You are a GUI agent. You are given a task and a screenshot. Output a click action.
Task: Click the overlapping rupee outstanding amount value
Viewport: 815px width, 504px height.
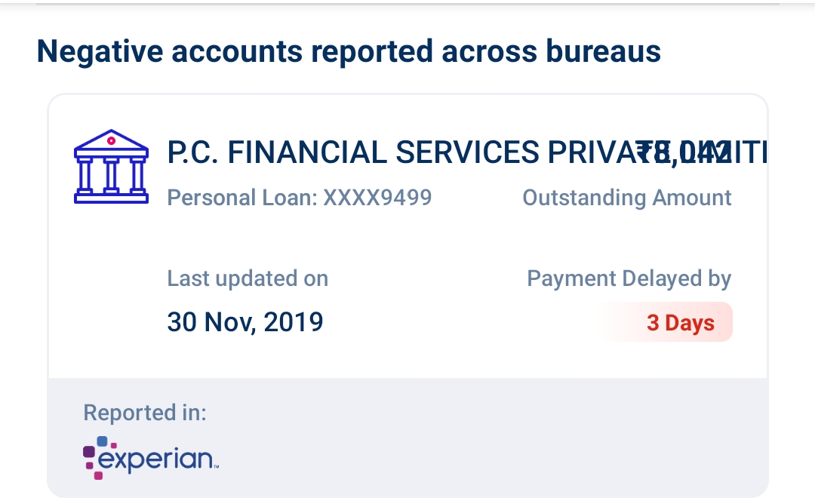pyautogui.click(x=684, y=152)
